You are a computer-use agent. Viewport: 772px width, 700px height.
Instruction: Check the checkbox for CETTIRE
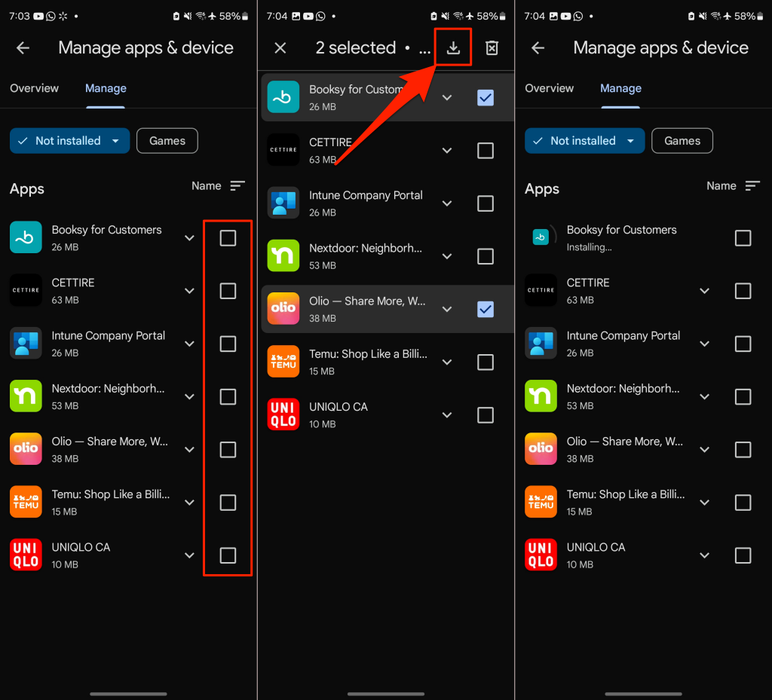pos(485,150)
